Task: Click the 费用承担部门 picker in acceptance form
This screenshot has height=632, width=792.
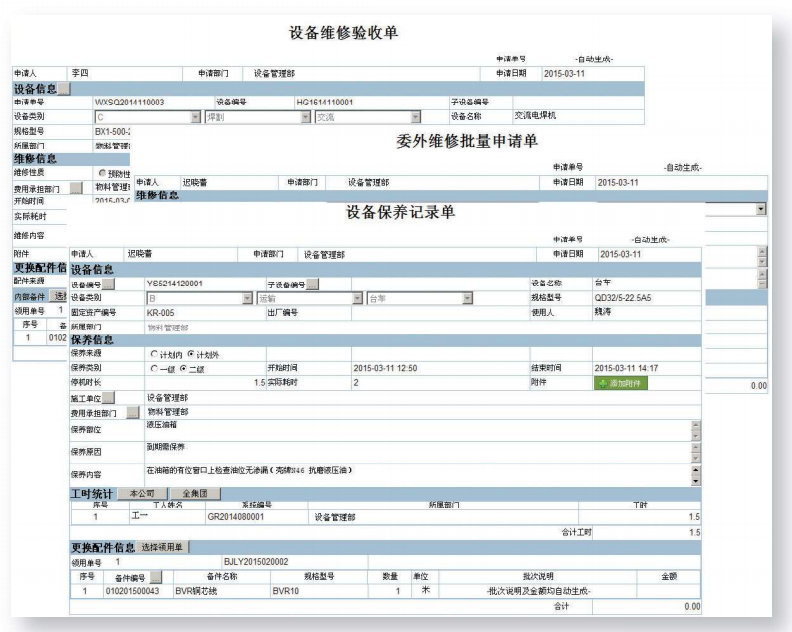Action: (75, 187)
